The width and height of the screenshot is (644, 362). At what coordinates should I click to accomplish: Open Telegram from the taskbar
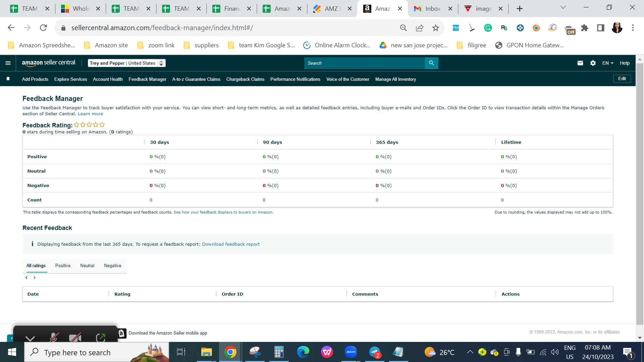(x=375, y=352)
